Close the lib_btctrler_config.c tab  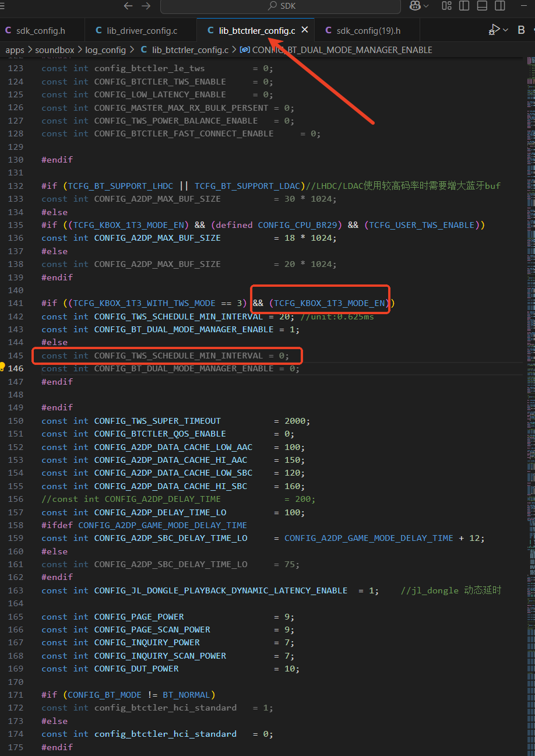point(304,30)
